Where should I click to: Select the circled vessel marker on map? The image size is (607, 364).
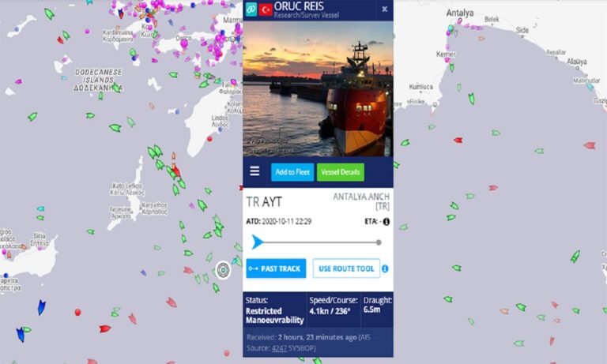(223, 269)
